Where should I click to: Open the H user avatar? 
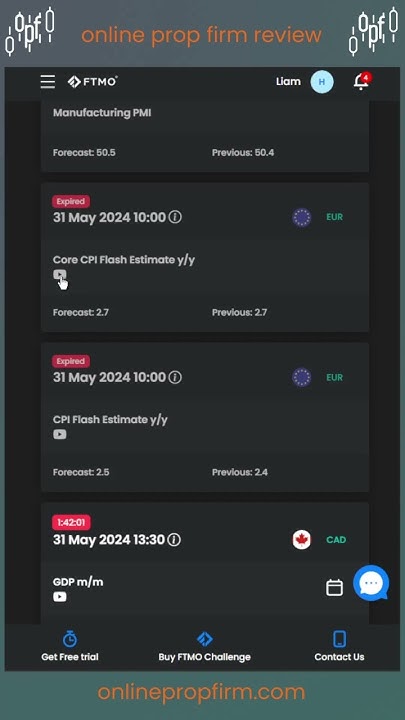pos(322,82)
